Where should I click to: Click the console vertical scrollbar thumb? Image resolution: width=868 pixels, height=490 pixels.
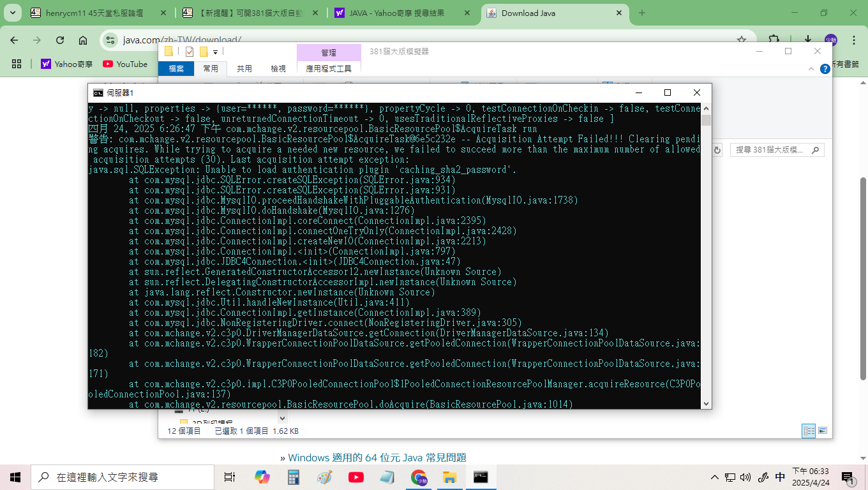(706, 120)
